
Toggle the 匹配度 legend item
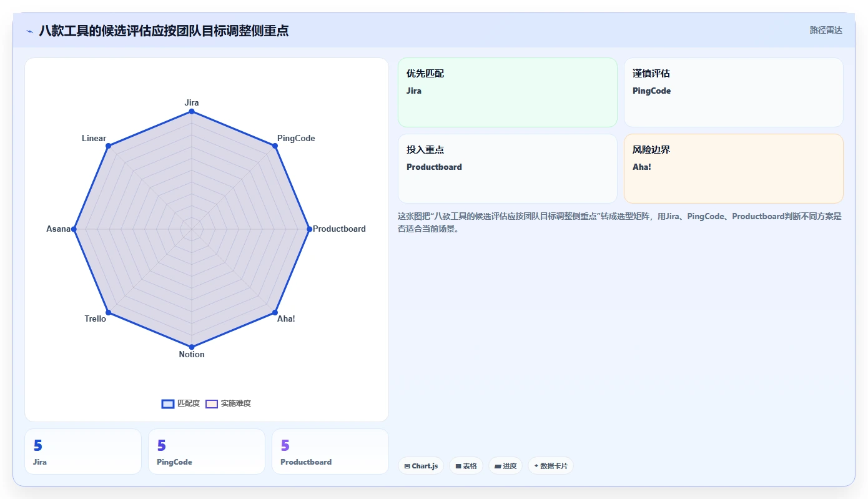tap(180, 403)
